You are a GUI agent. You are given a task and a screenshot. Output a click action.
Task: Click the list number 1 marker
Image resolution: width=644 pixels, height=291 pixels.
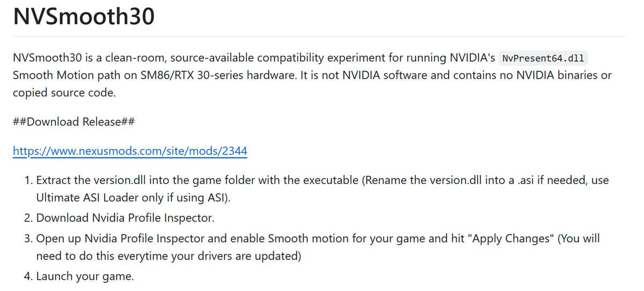(x=28, y=180)
